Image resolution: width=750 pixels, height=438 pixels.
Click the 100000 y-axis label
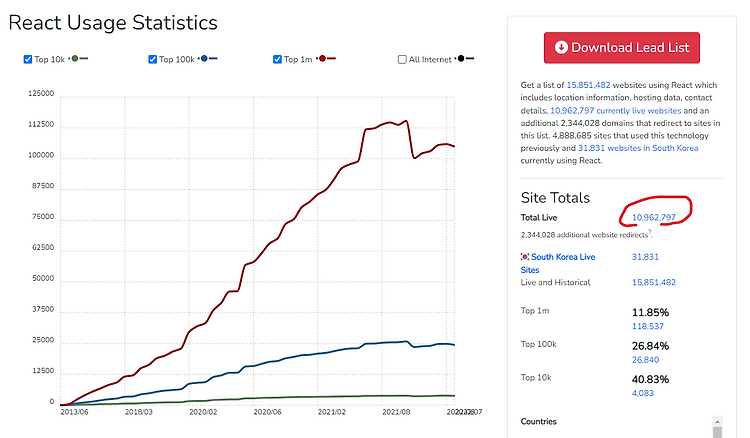tap(41, 155)
